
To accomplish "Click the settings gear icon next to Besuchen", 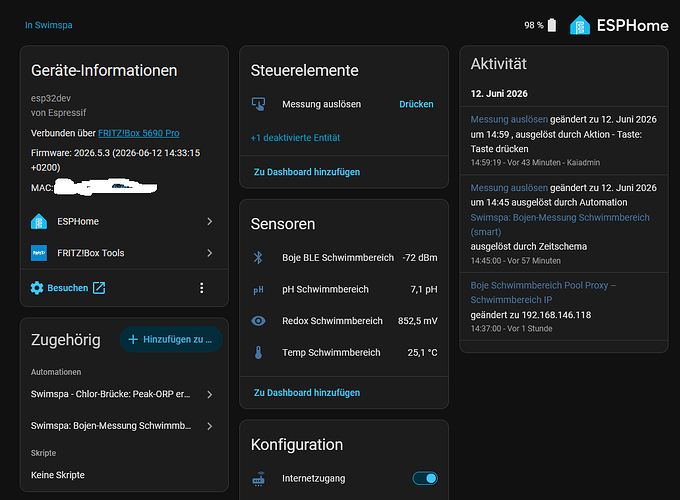I will pyautogui.click(x=37, y=288).
